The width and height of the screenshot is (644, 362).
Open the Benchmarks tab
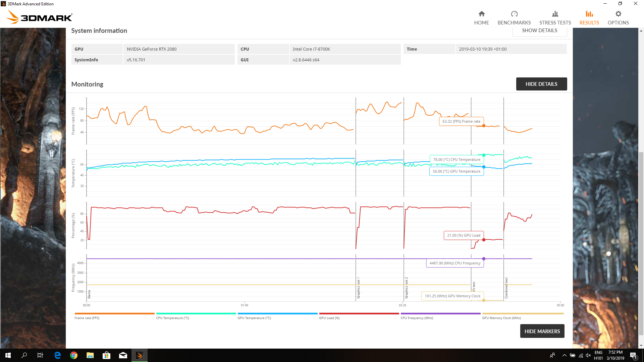514,18
